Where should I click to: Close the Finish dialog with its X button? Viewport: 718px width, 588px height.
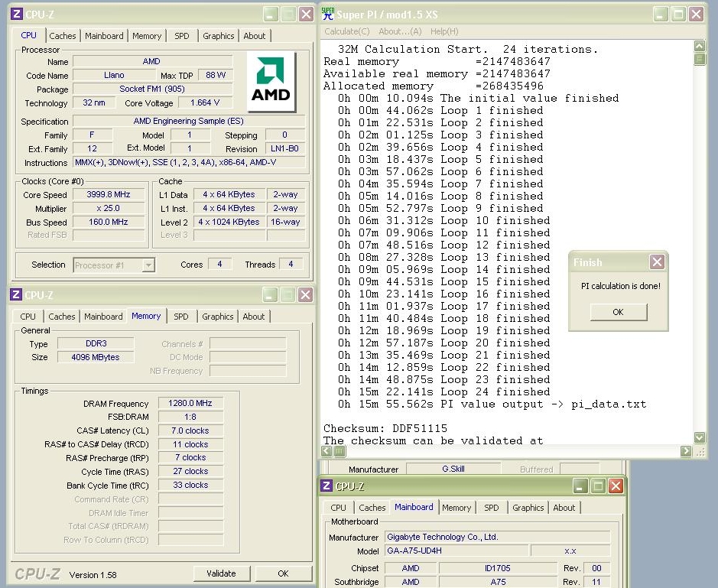point(657,262)
